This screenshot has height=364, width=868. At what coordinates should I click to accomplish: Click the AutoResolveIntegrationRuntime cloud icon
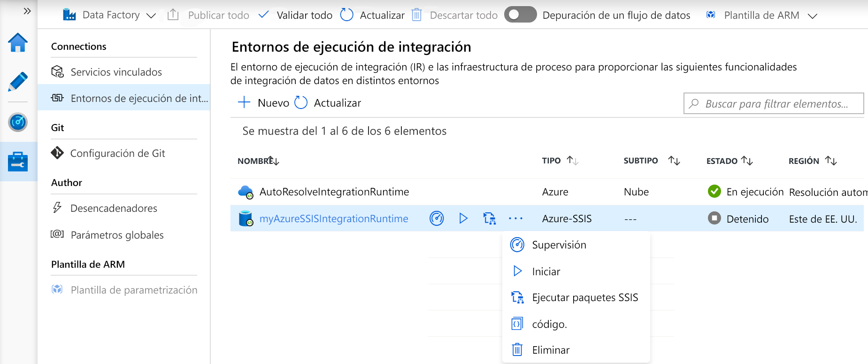point(246,192)
